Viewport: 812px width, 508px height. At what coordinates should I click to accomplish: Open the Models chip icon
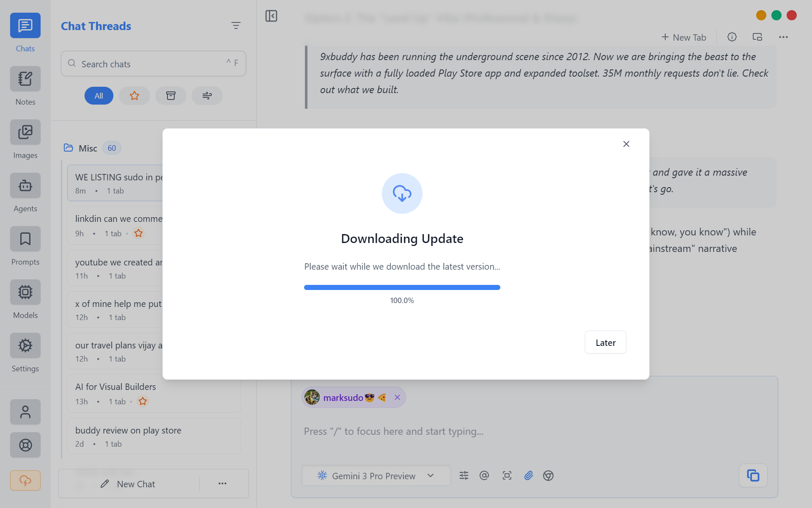(x=25, y=293)
